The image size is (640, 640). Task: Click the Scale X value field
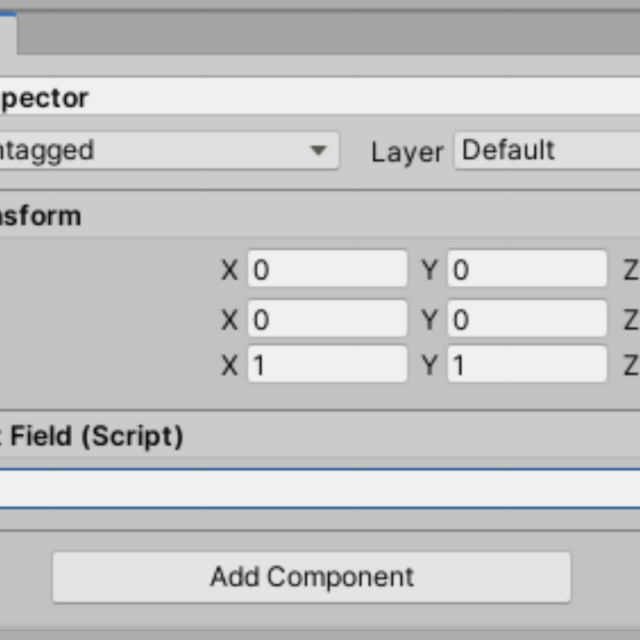pyautogui.click(x=327, y=364)
